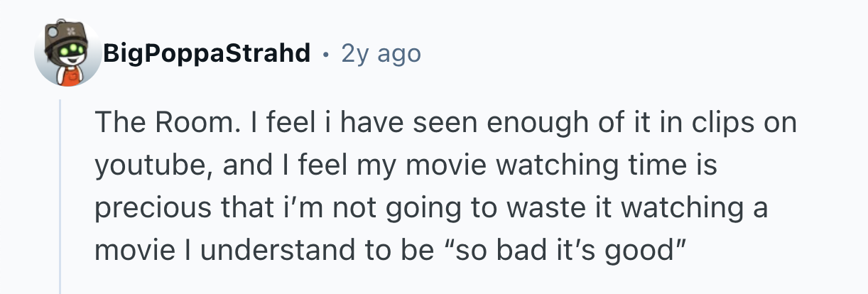
Task: Click the dot separator before the timestamp
Action: coord(325,54)
